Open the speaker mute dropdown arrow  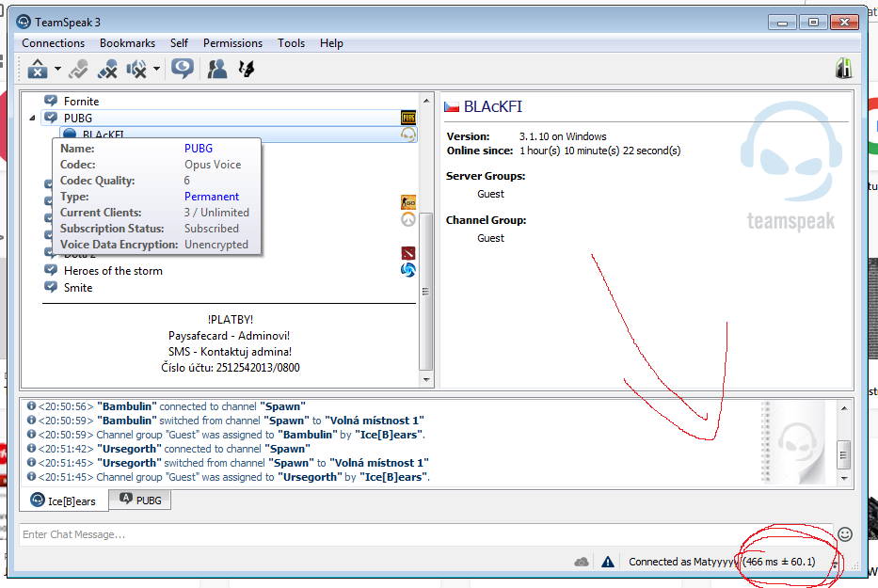tap(157, 69)
